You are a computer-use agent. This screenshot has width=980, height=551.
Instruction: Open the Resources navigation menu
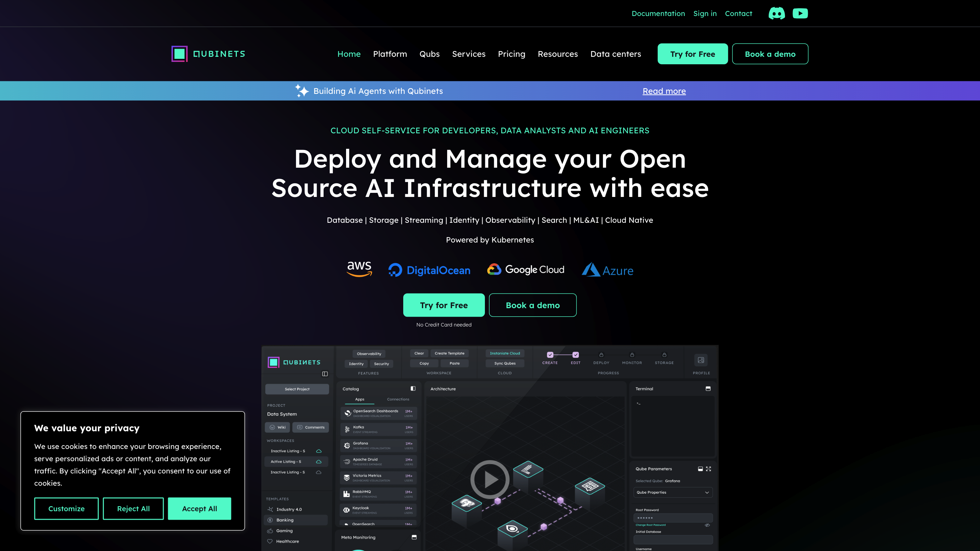[x=558, y=54]
